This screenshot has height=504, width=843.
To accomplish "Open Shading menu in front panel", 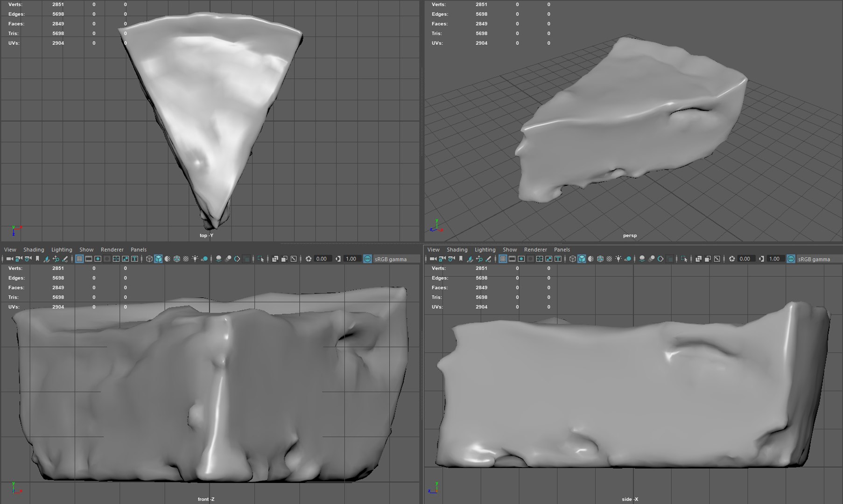I will (34, 250).
